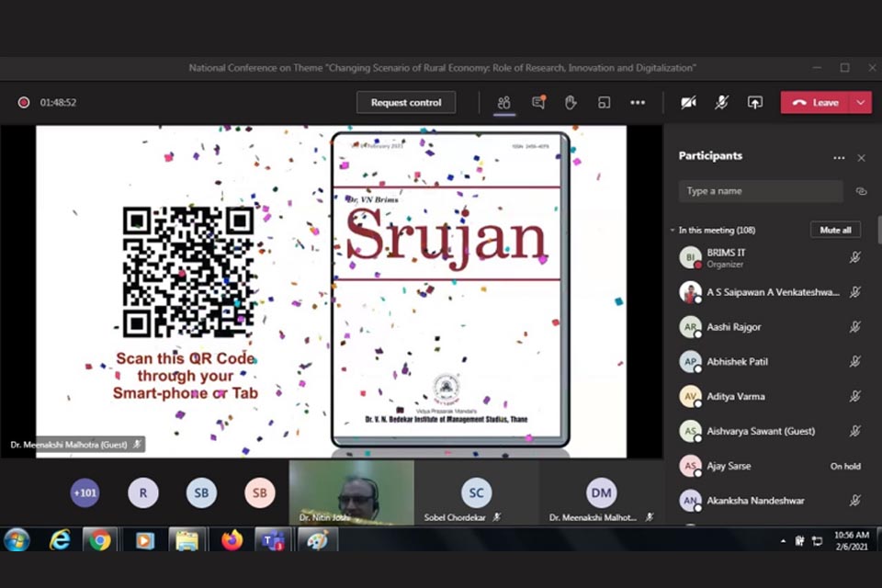This screenshot has width=882, height=588.
Task: Open Participants panel more options
Action: [839, 158]
